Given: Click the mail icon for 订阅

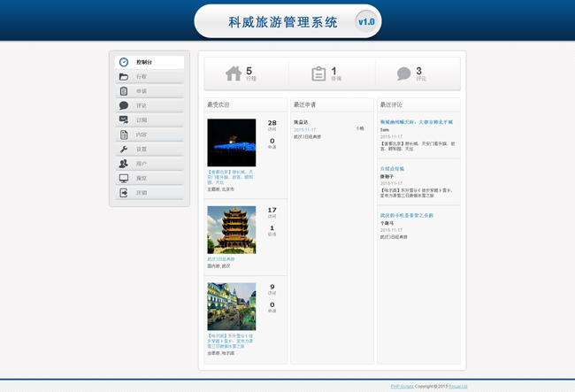Looking at the screenshot, I should (124, 120).
